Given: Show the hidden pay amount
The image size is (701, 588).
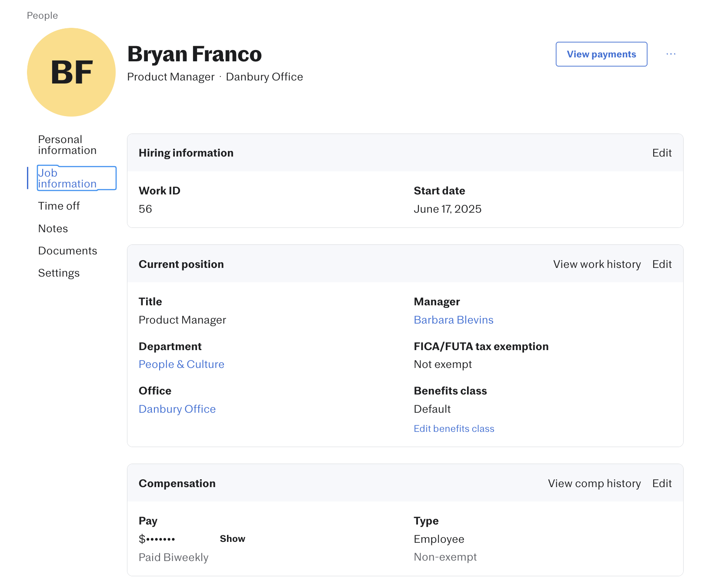Looking at the screenshot, I should click(232, 538).
